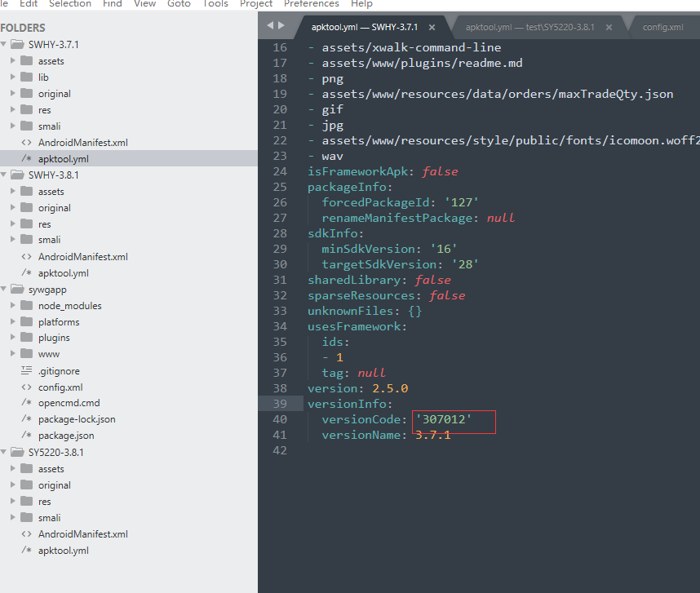Image resolution: width=700 pixels, height=593 pixels.
Task: Expand www folder in sywgapp
Action: point(13,353)
